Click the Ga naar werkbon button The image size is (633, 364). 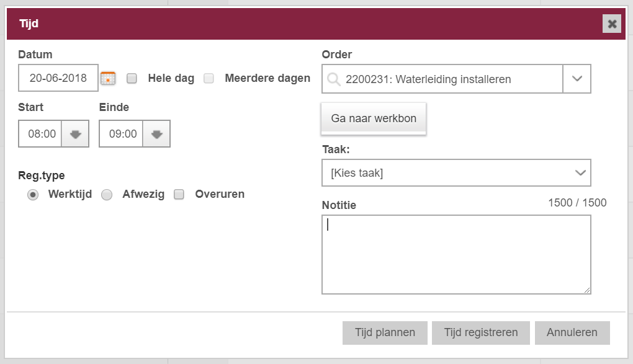[374, 118]
